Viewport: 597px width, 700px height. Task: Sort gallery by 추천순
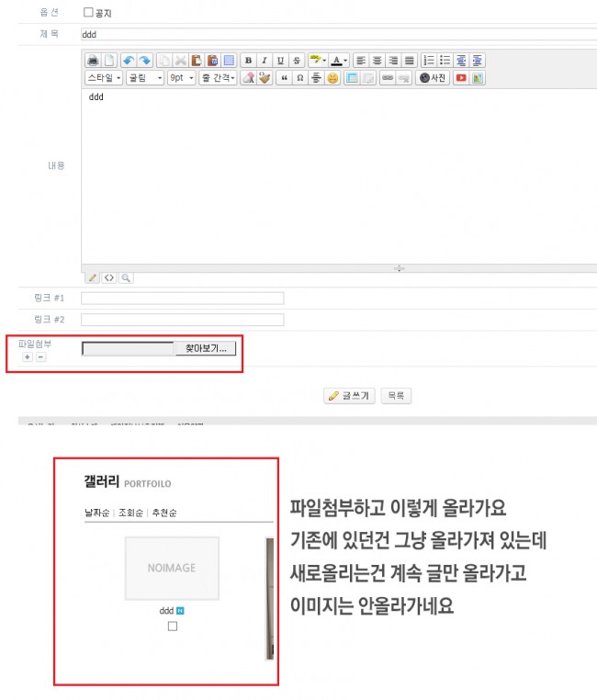(164, 513)
